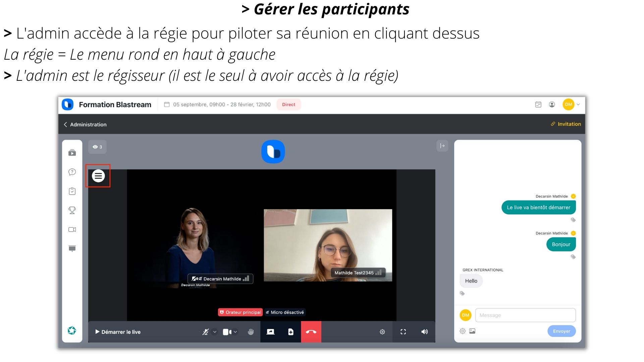
Task: Click the Message input field
Action: pyautogui.click(x=525, y=315)
